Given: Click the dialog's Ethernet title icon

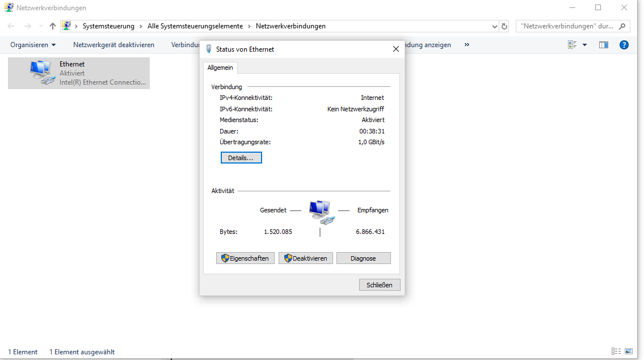Looking at the screenshot, I should point(209,49).
